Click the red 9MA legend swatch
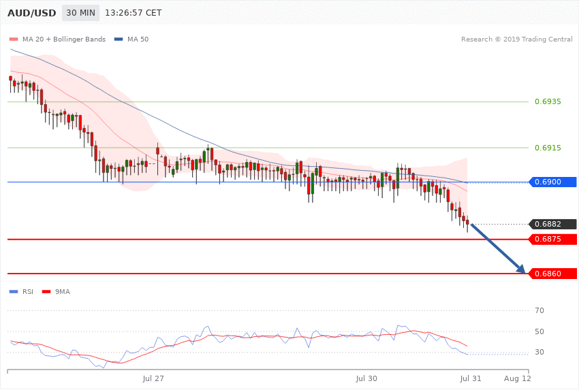The height and width of the screenshot is (392, 579). (46, 292)
